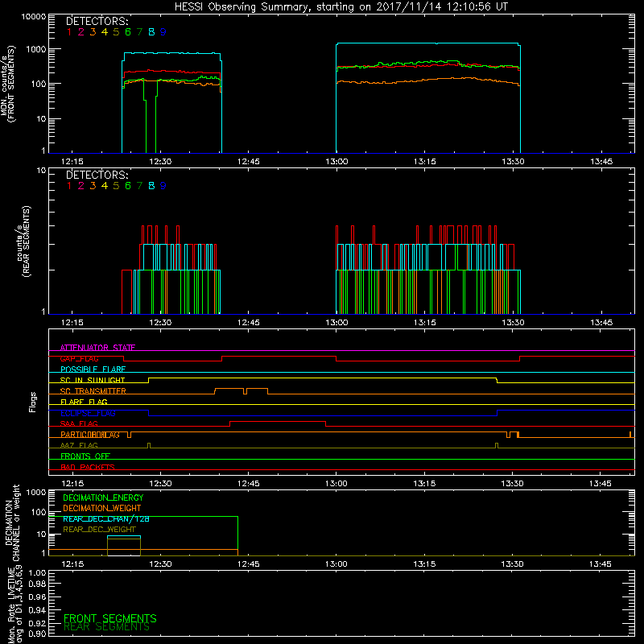The image size is (644, 644).
Task: Select the ATTENUATOR_STATE flag label
Action: coord(97,348)
